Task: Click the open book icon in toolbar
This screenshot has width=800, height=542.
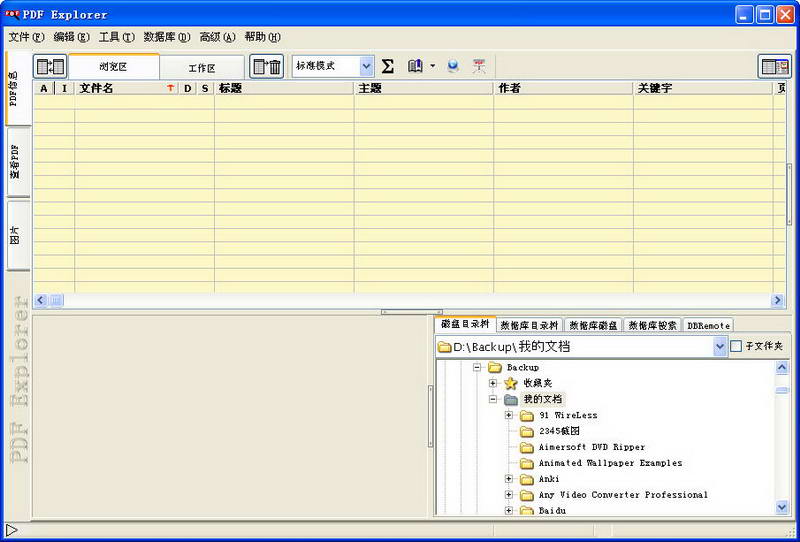Action: [415, 66]
